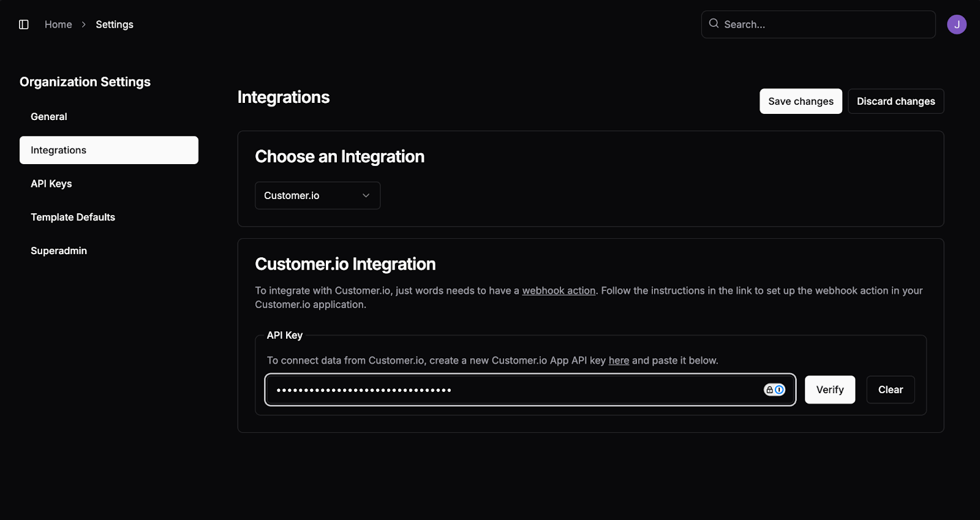Toggle the sidebar panel icon
980x520 pixels.
(x=24, y=24)
